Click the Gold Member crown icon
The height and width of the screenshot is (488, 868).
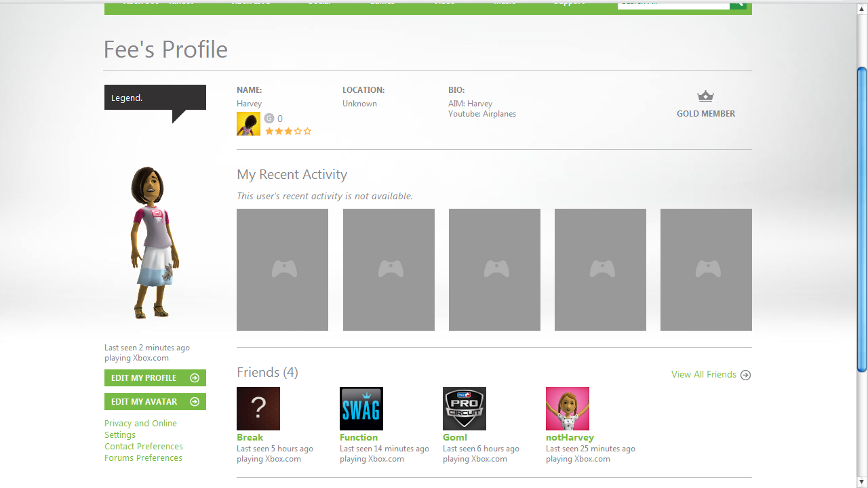tap(705, 96)
